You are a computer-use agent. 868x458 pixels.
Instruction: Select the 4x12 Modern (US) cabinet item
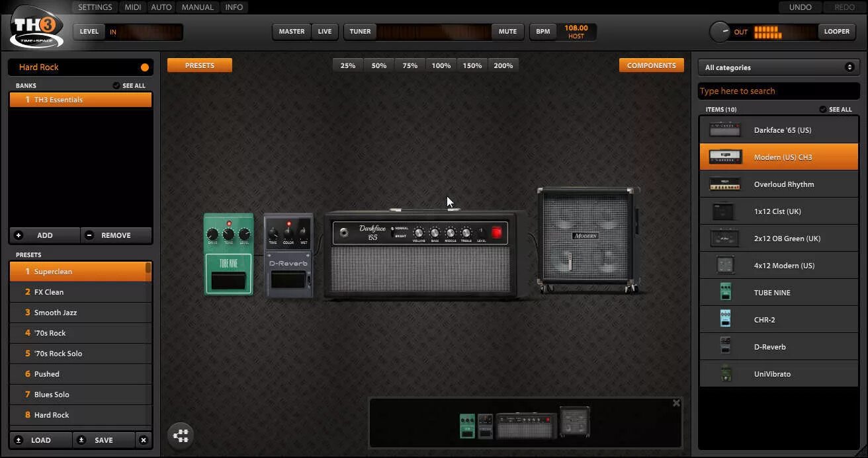(778, 265)
